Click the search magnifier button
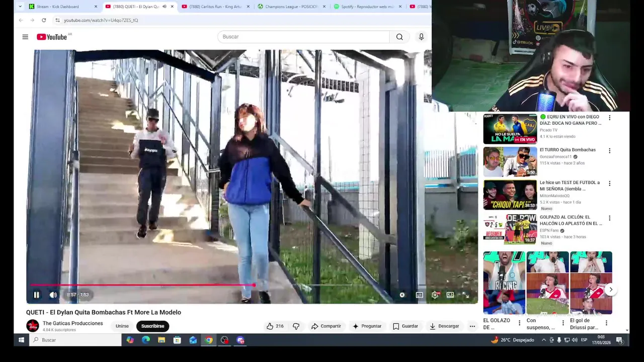The width and height of the screenshot is (644, 362). pyautogui.click(x=399, y=37)
